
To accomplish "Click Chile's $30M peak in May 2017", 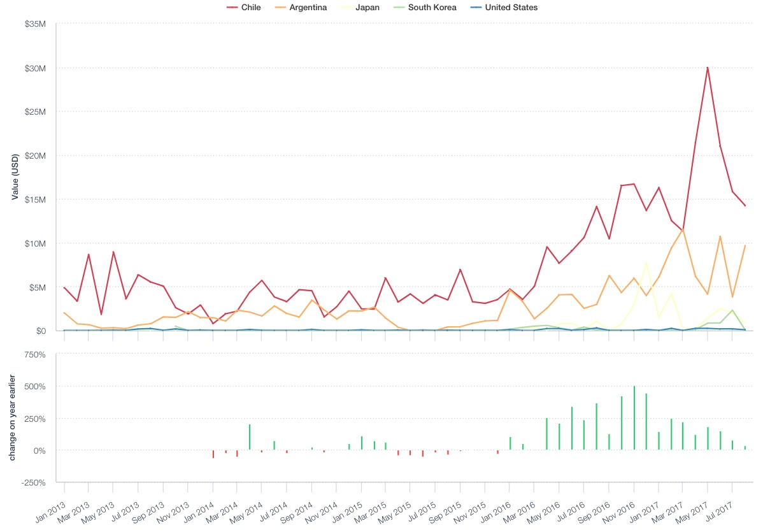I will tap(708, 68).
